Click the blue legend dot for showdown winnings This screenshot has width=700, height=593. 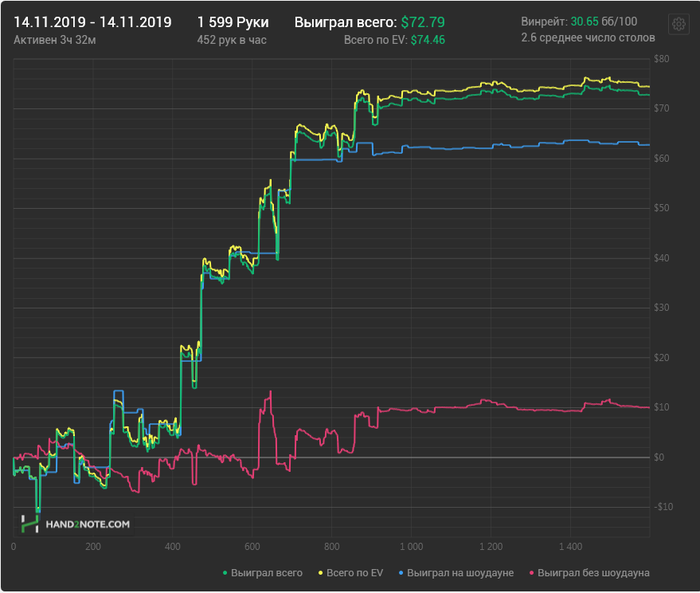[401, 573]
